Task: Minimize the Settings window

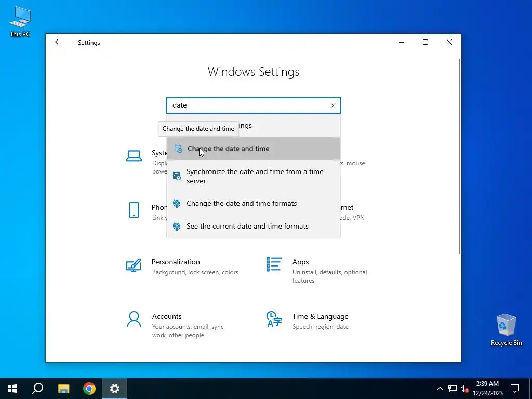Action: click(x=402, y=42)
